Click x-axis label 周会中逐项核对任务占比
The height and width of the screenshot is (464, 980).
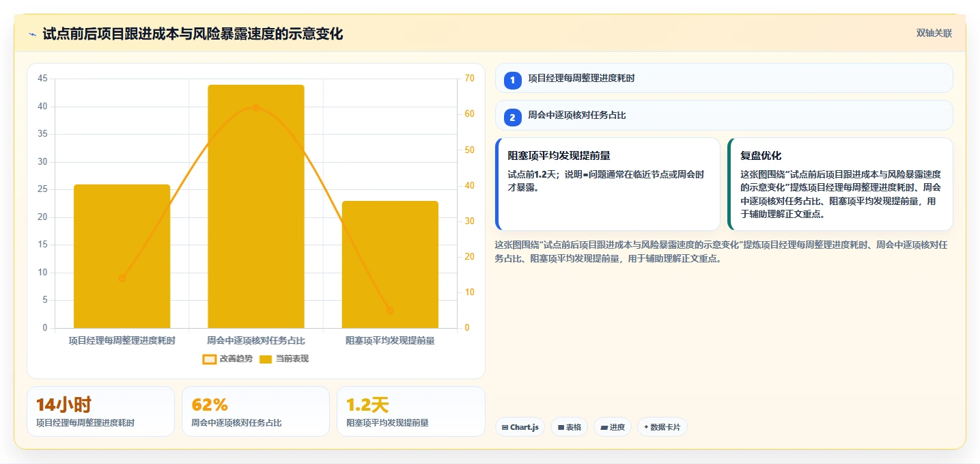(256, 340)
